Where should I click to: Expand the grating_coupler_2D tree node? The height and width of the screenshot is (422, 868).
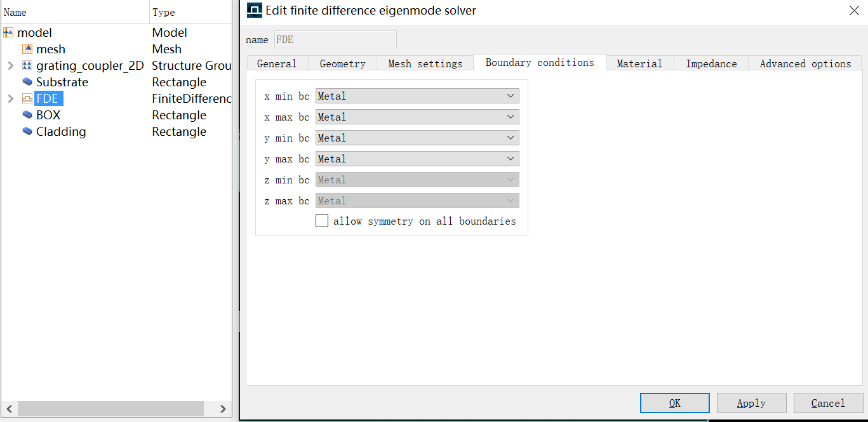tap(10, 65)
